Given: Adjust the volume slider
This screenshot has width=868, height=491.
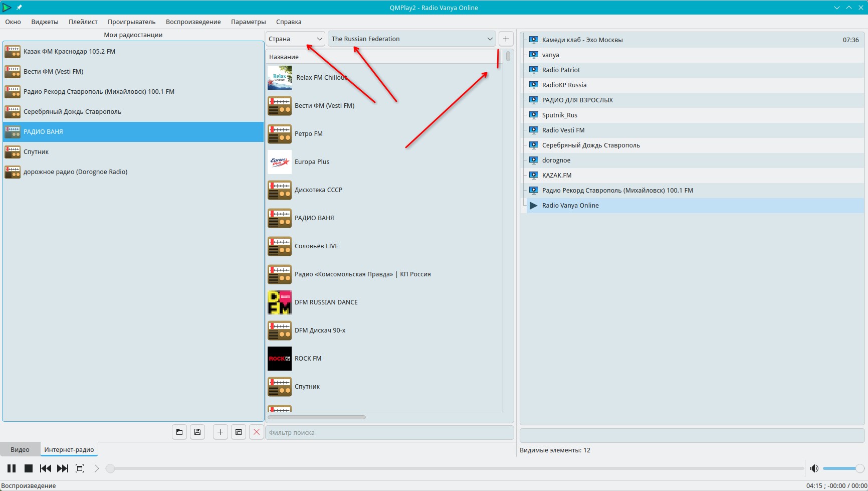Looking at the screenshot, I should point(843,468).
